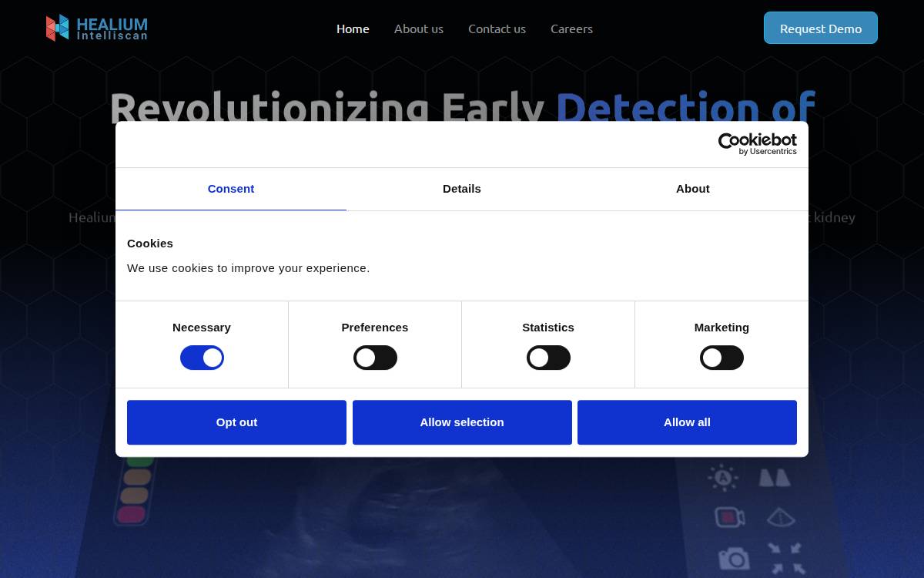Click the text "We use cookies to improve your experience."
Image resolution: width=924 pixels, height=578 pixels.
(248, 268)
